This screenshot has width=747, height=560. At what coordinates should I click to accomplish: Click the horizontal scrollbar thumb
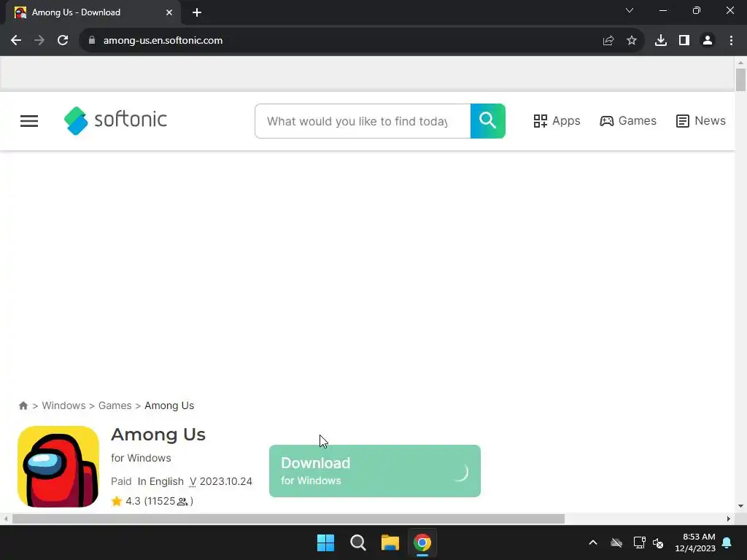point(288,518)
